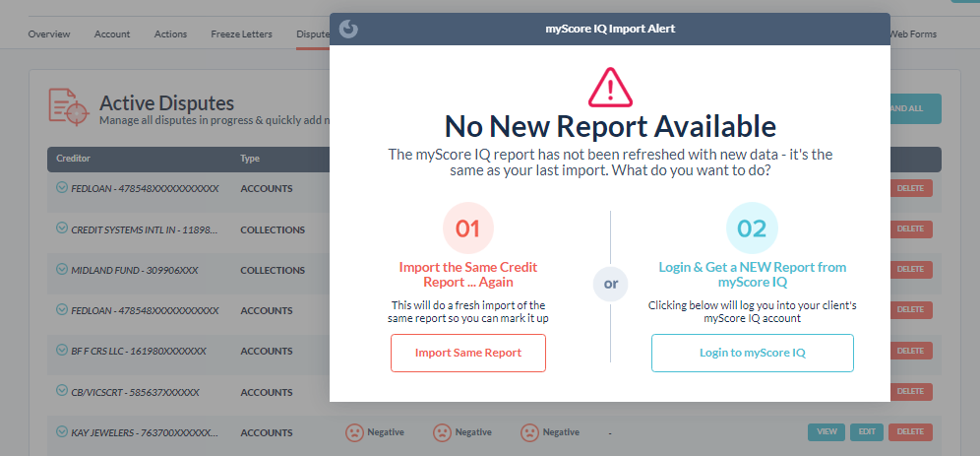This screenshot has height=456, width=980.
Task: Sort by the Creditor column header
Action: (x=74, y=159)
